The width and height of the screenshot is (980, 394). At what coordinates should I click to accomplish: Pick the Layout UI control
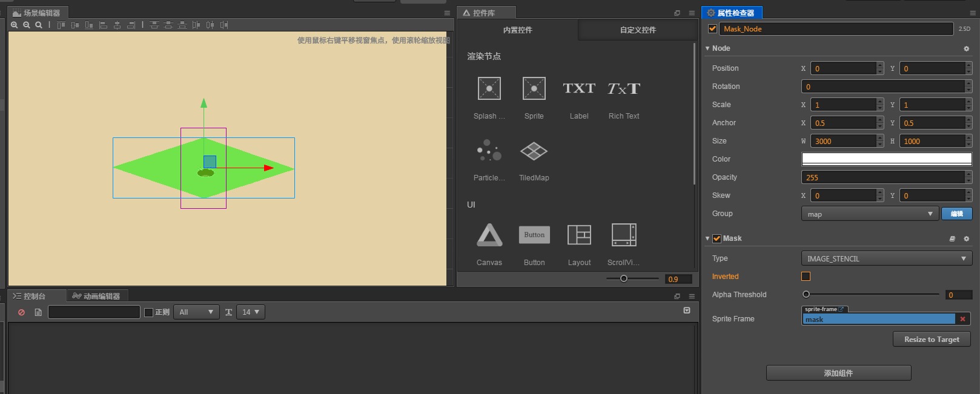(579, 235)
